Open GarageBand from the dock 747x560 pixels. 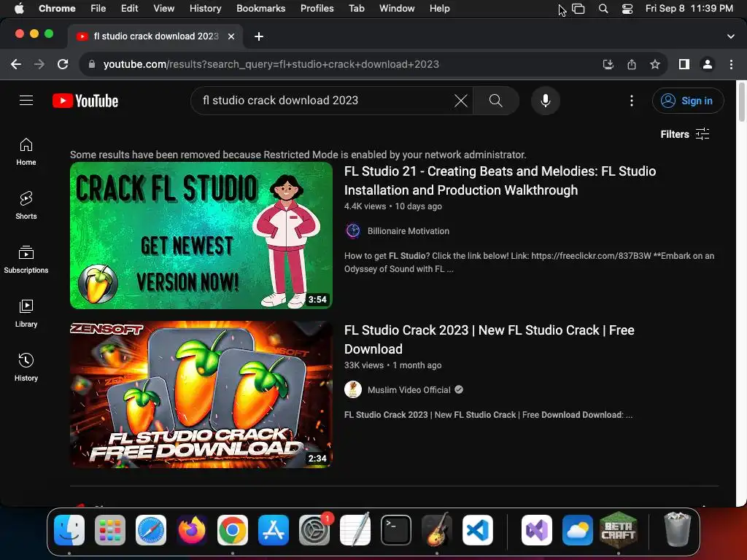[x=437, y=530]
